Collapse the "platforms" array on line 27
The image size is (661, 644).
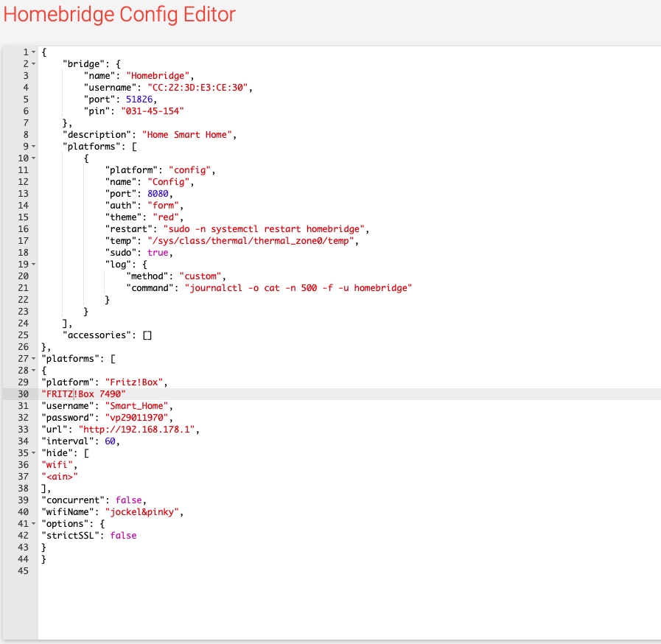(34, 359)
